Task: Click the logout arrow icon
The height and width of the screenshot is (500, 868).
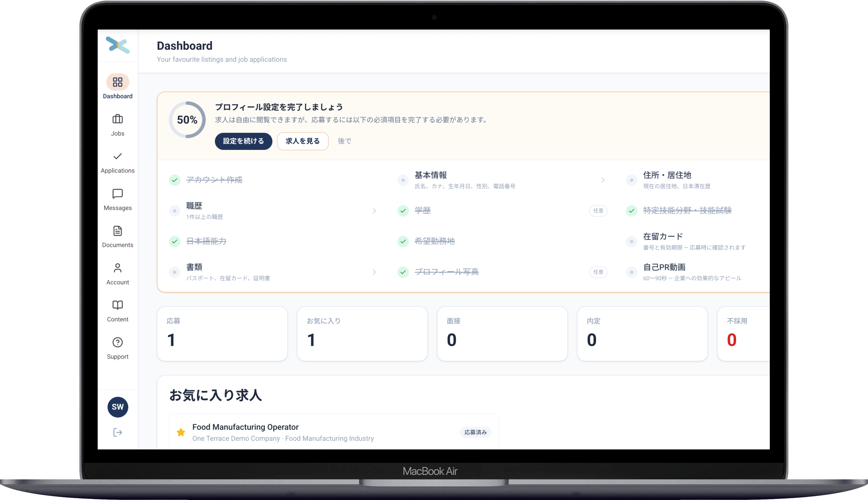Action: coord(118,432)
